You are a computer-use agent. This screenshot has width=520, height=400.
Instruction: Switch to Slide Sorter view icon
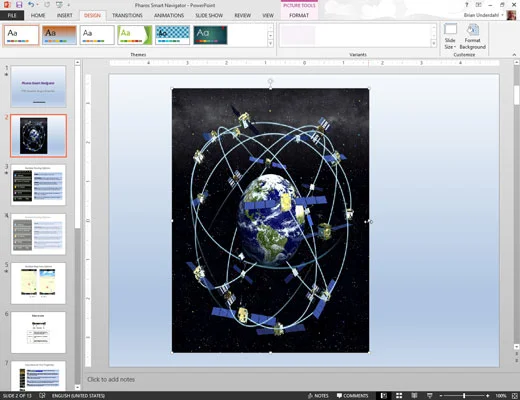pyautogui.click(x=399, y=396)
